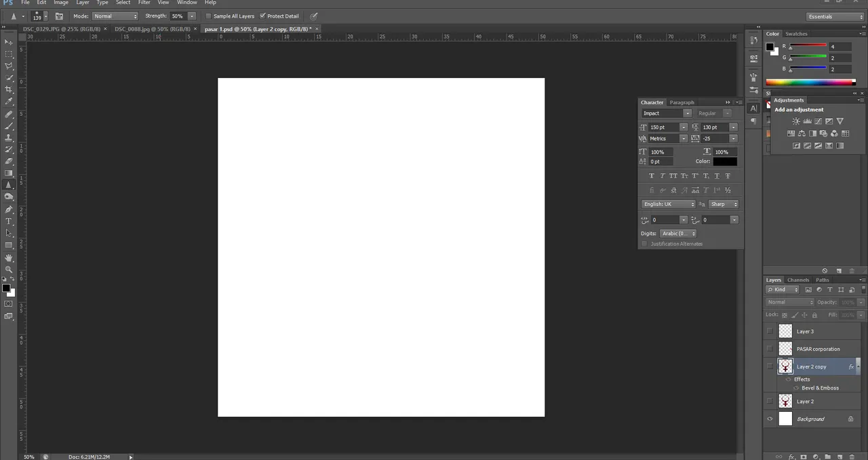Click the black text Color swatch

pyautogui.click(x=724, y=161)
